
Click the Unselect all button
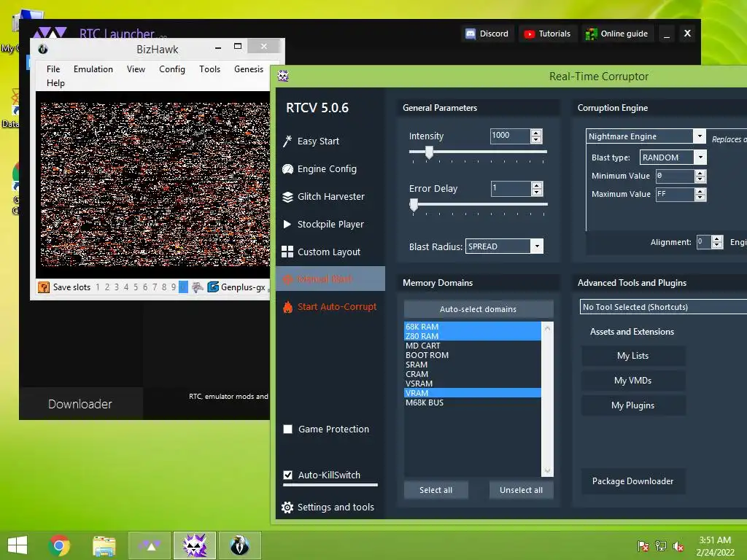tap(521, 490)
